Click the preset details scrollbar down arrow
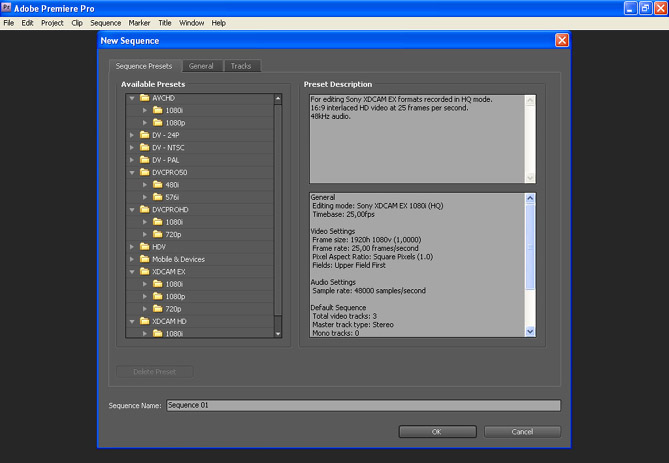The width and height of the screenshot is (669, 463). [x=530, y=332]
